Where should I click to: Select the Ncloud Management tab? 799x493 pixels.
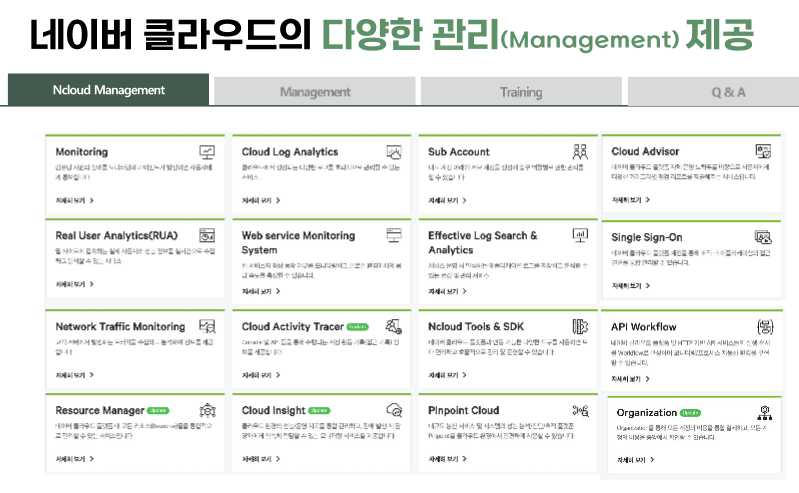pyautogui.click(x=109, y=90)
